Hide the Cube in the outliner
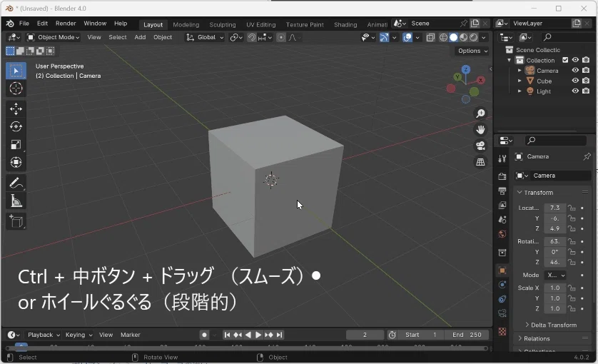Screen dimensions: 598x364 [x=575, y=81]
